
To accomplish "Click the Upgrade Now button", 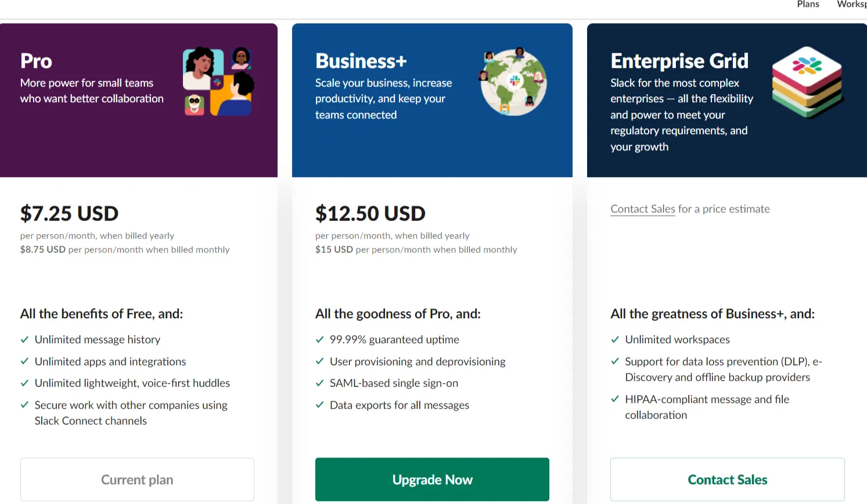I will pos(432,480).
